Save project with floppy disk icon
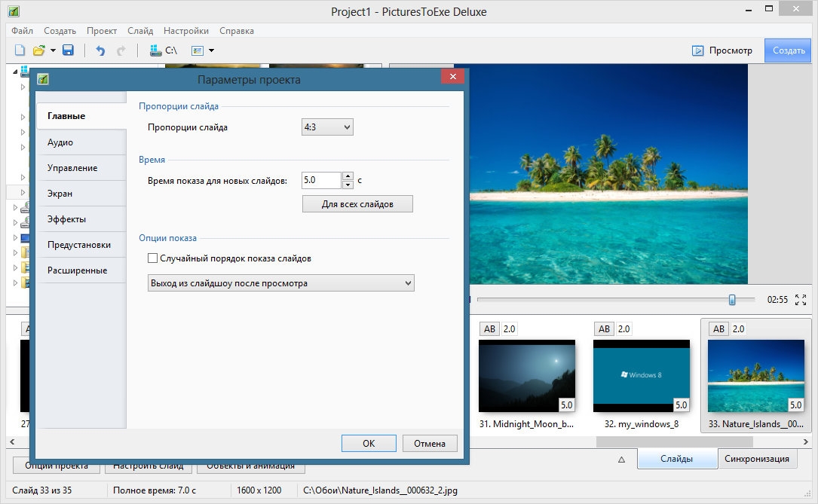Image resolution: width=818 pixels, height=504 pixels. point(68,50)
